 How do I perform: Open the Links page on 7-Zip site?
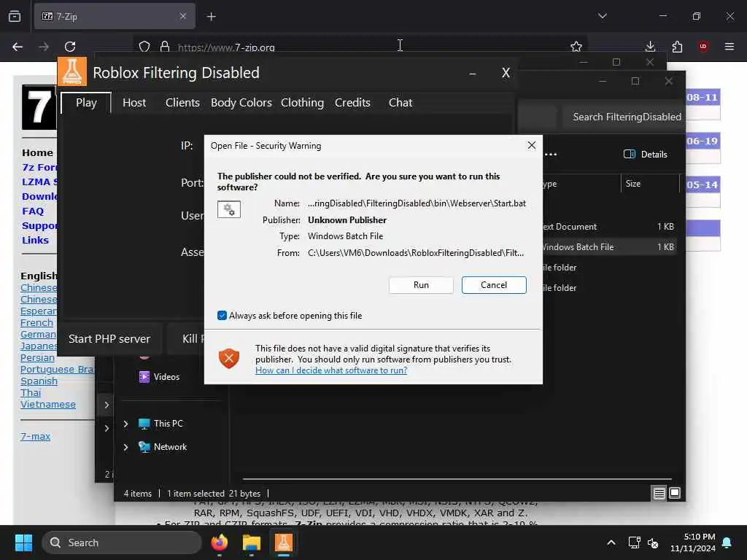coord(35,240)
